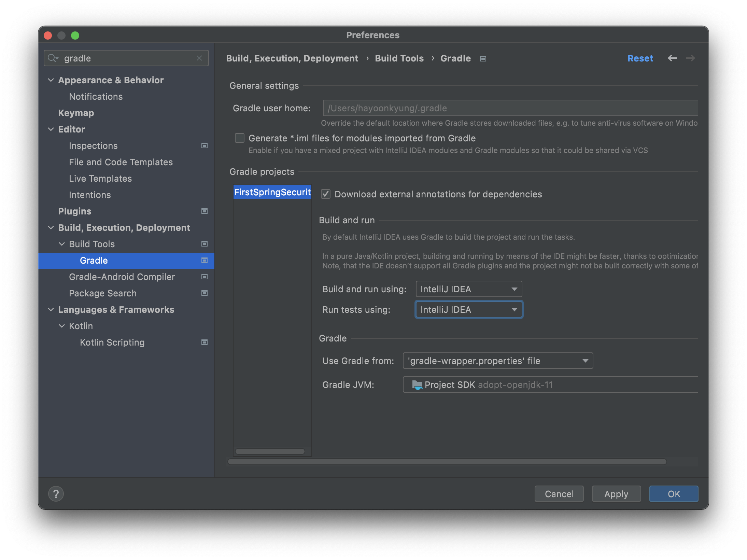Click the forward navigation arrow
The width and height of the screenshot is (747, 560).
(x=690, y=58)
